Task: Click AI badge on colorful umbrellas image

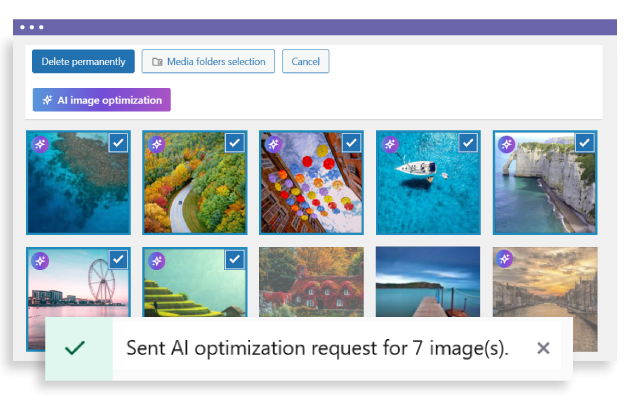Action: click(273, 144)
